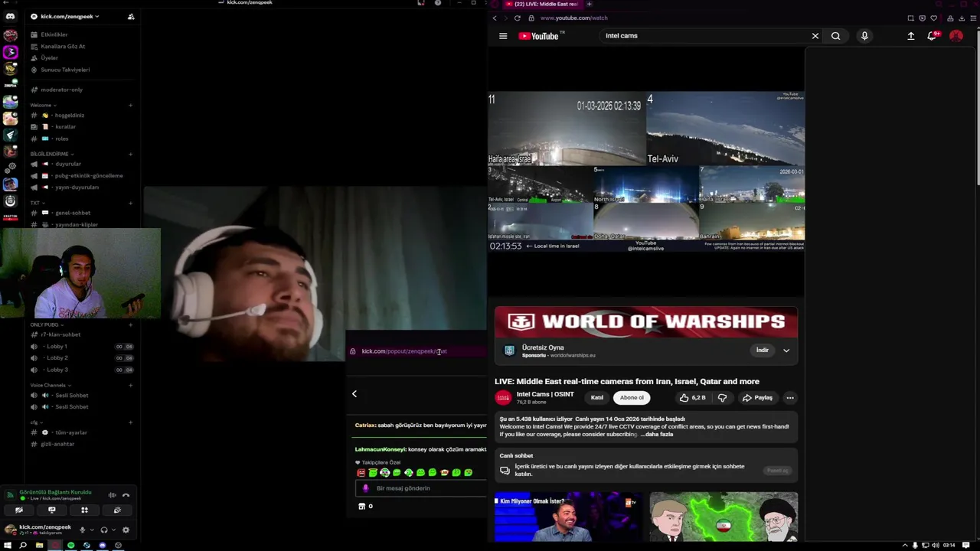This screenshot has width=980, height=551.
Task: Open Discord soundboard button
Action: coord(117,510)
